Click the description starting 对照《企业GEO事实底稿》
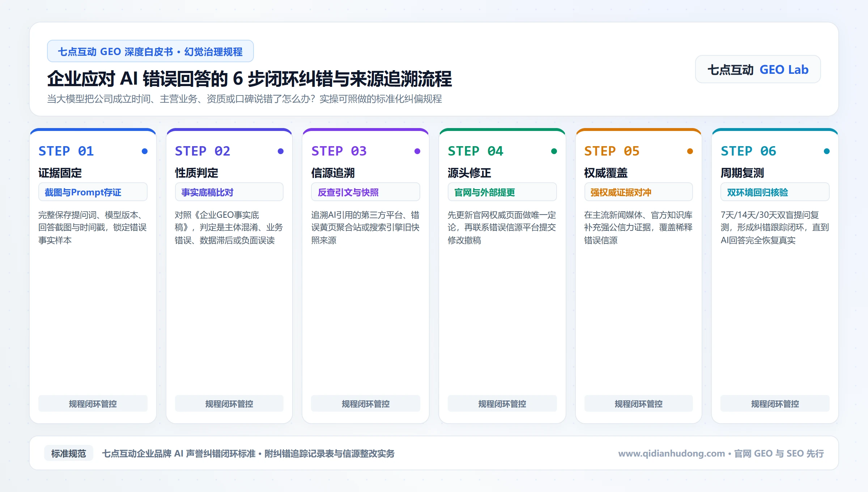 (229, 227)
